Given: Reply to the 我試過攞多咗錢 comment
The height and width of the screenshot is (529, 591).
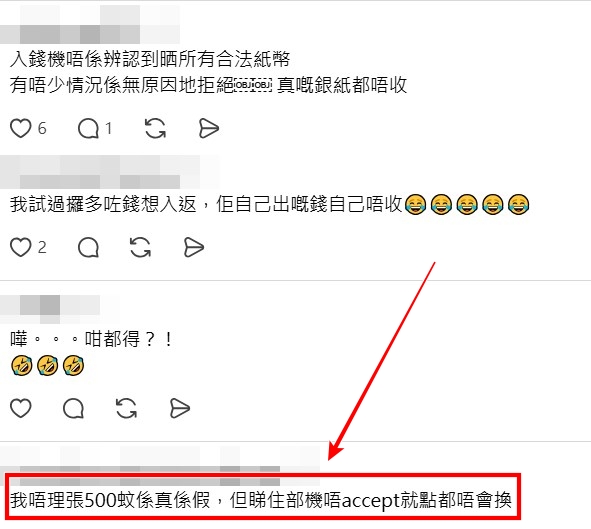Looking at the screenshot, I should click(x=88, y=248).
